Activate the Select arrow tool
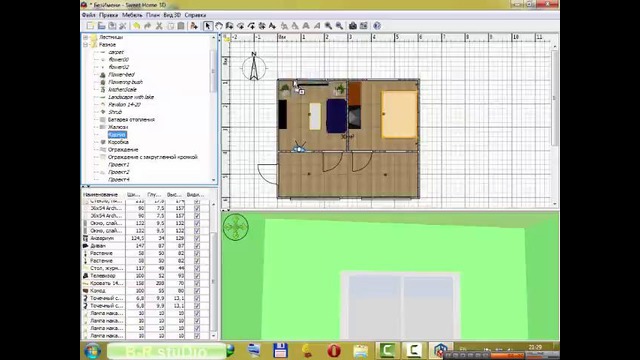 click(208, 26)
